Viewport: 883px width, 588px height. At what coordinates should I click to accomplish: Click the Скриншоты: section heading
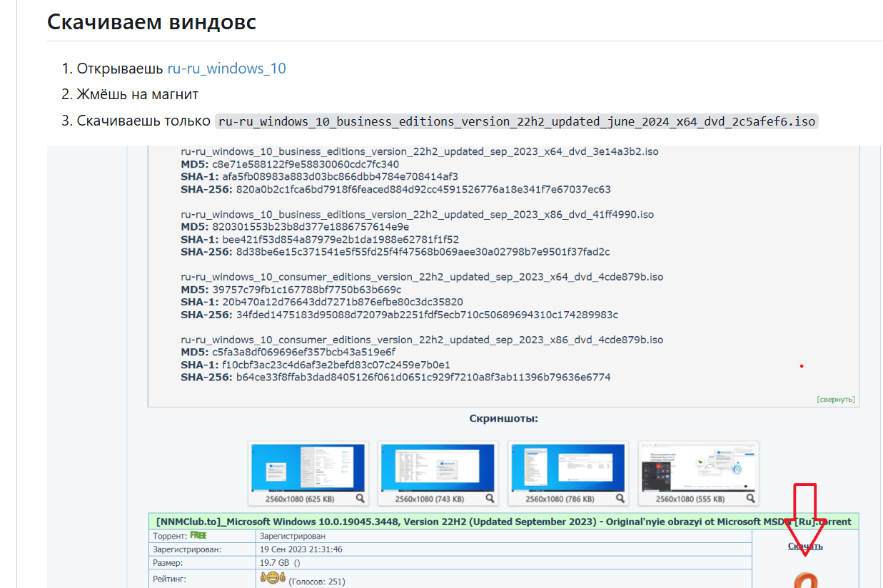[x=504, y=418]
